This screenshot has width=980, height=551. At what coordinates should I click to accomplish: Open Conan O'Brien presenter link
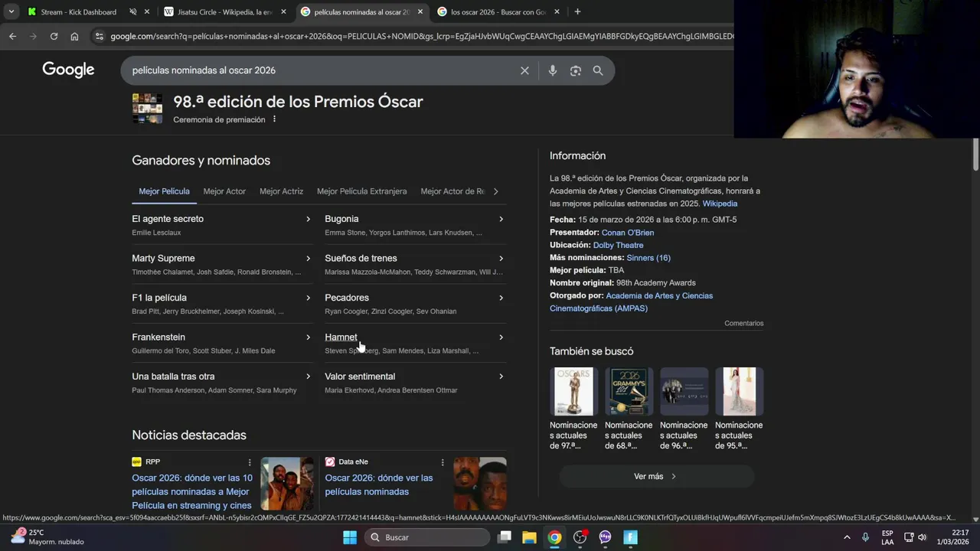628,233
